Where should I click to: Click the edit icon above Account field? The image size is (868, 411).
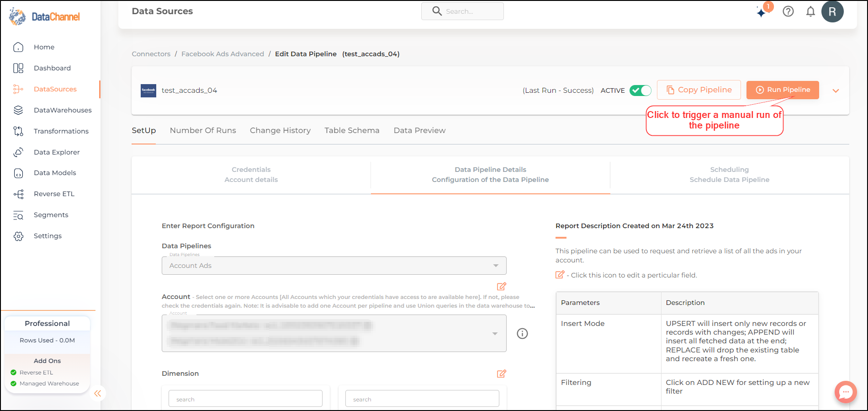click(x=502, y=286)
